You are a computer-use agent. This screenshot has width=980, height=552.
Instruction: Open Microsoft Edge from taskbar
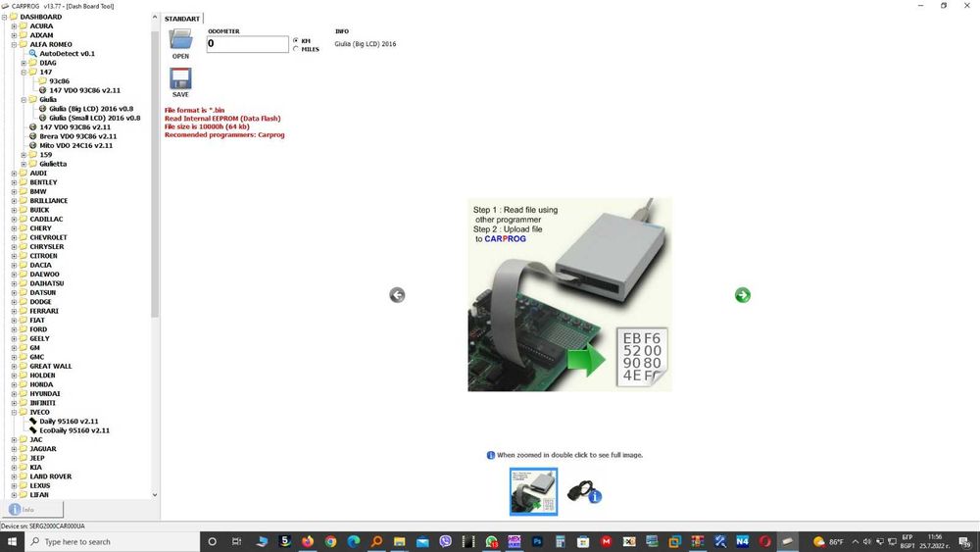(x=354, y=541)
